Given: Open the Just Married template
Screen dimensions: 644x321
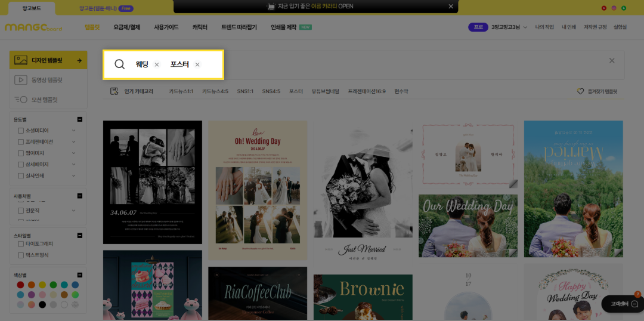Looking at the screenshot, I should [363, 193].
